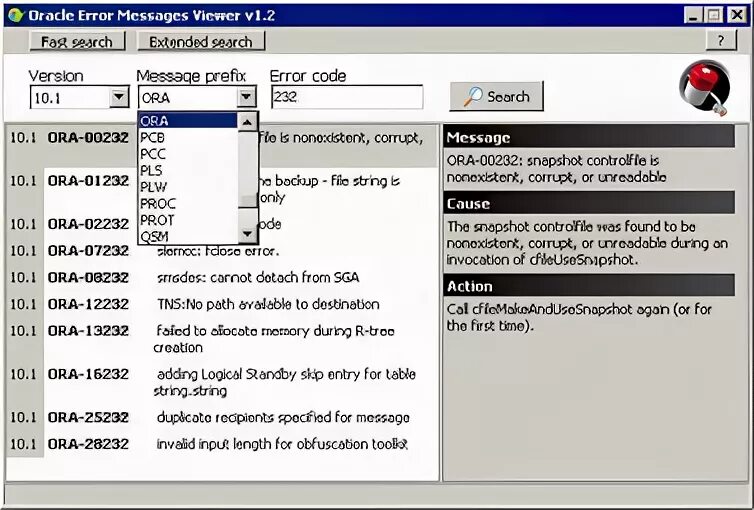Image resolution: width=754 pixels, height=510 pixels.
Task: Click the Cause section header
Action: coord(589,203)
